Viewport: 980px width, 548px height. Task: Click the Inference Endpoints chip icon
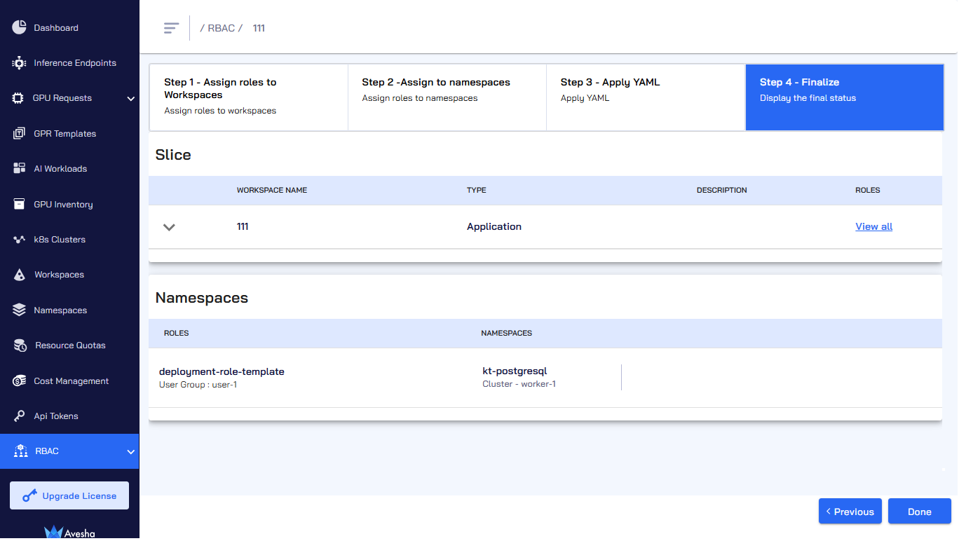(x=19, y=63)
